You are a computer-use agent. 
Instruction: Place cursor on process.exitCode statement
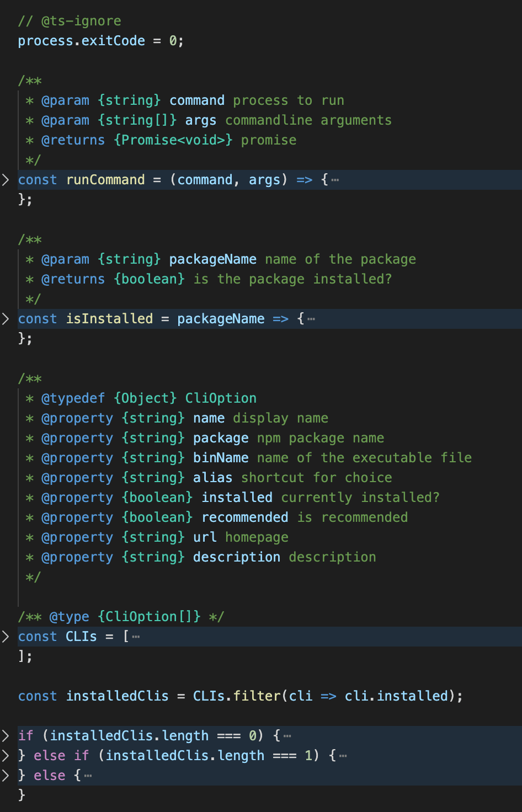[81, 41]
